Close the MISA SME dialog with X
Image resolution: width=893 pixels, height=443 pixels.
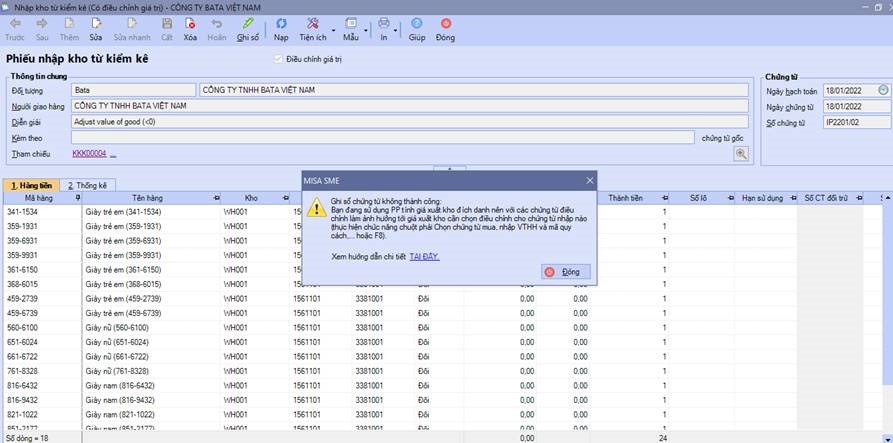590,181
